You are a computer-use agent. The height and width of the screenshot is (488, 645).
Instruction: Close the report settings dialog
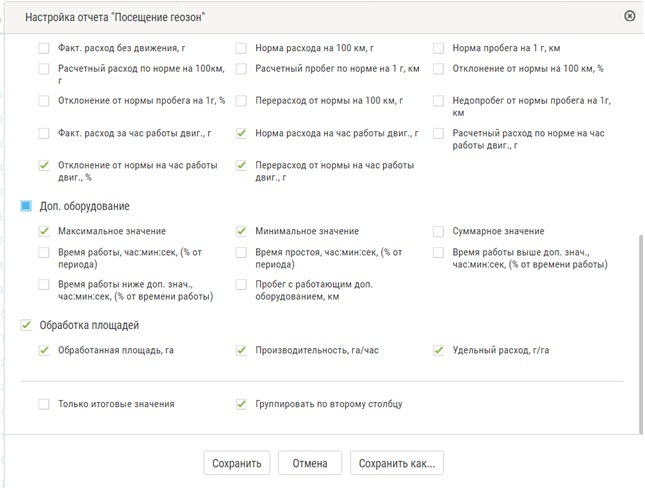629,16
